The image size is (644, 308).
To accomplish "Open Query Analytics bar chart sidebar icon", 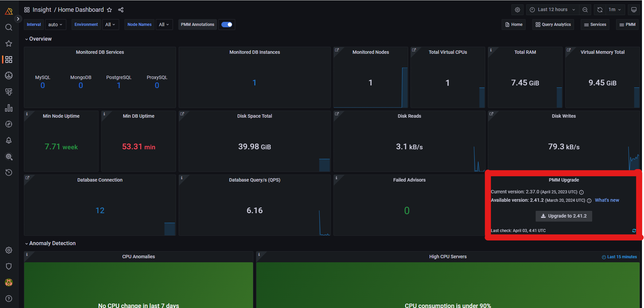I will coord(9,108).
